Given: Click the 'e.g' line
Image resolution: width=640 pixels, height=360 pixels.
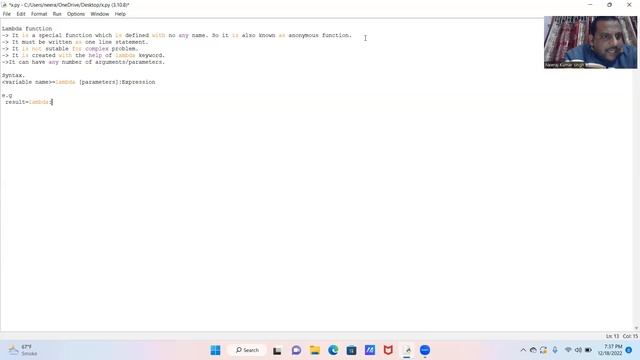Looking at the screenshot, I should [7, 95].
